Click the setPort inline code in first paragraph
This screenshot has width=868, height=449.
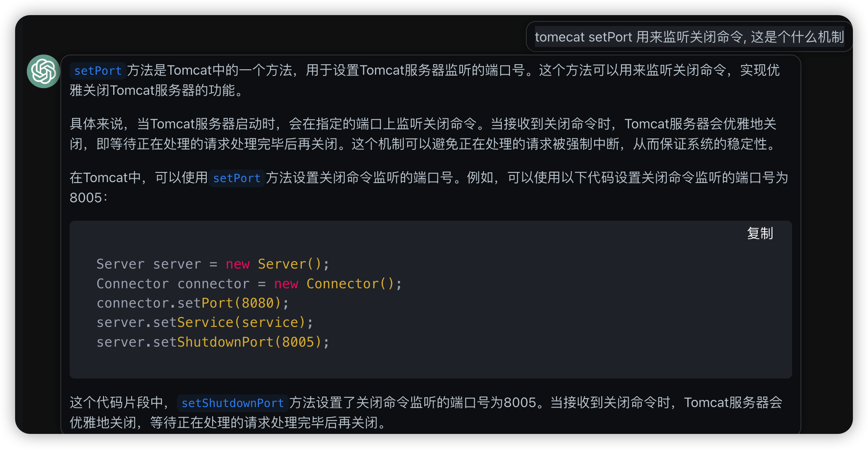(x=98, y=71)
